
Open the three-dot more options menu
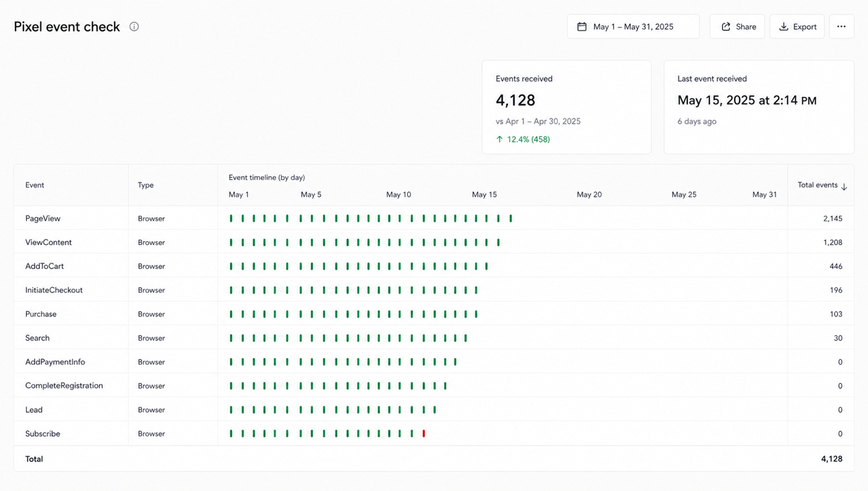click(x=841, y=27)
